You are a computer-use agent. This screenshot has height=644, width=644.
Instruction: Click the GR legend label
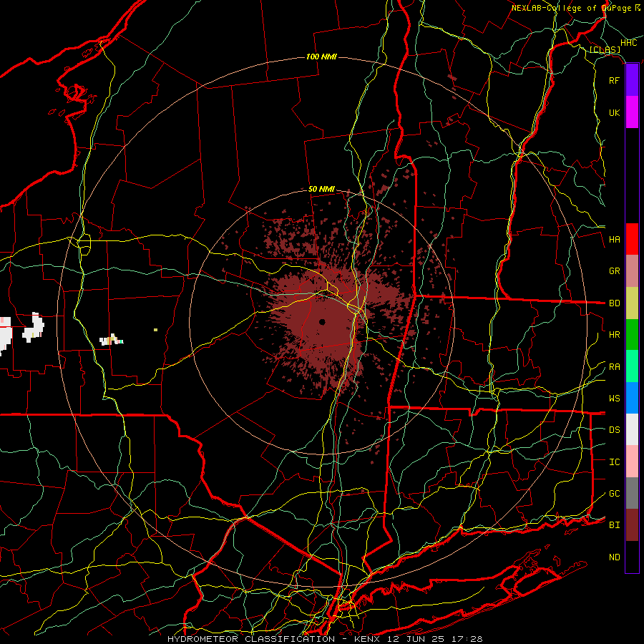(614, 271)
